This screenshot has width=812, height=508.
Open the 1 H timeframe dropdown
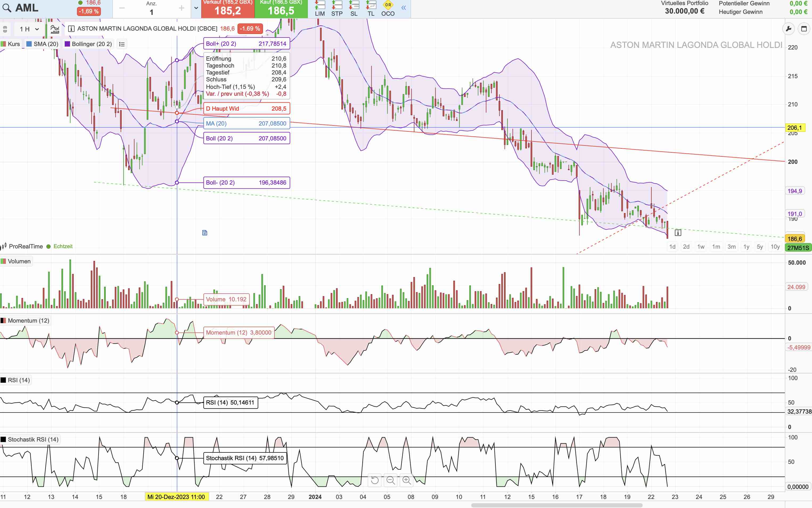point(29,29)
